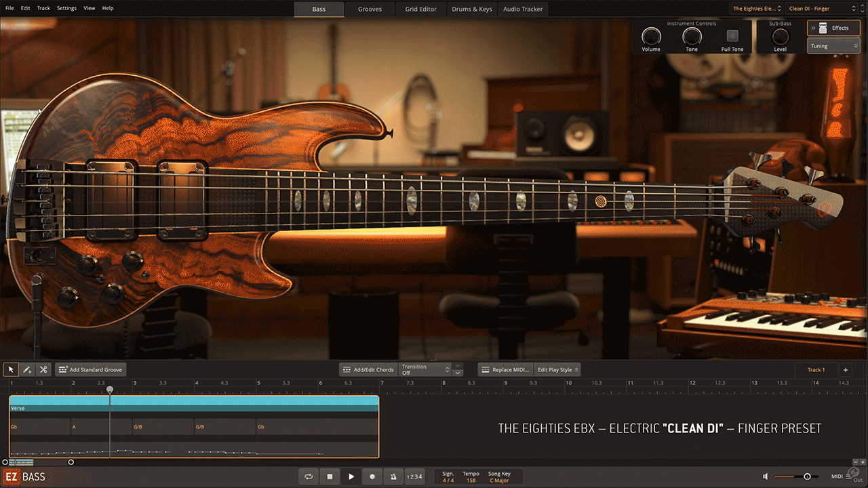868x488 pixels.
Task: Switch to the Grooves tab
Action: pyautogui.click(x=370, y=9)
